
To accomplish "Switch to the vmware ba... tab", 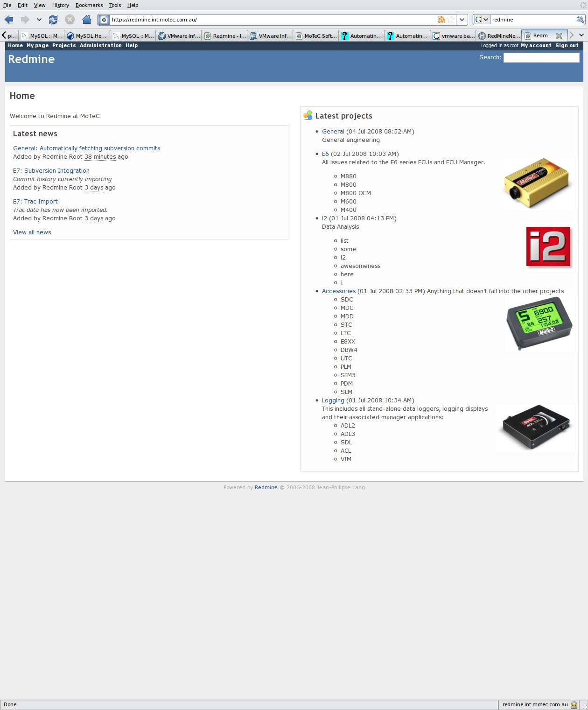I will pyautogui.click(x=453, y=35).
